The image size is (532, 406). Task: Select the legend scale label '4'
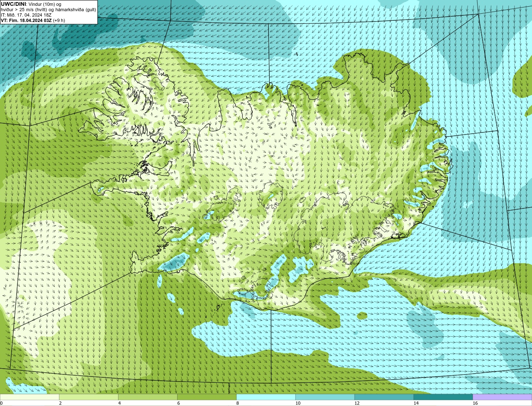click(x=119, y=403)
